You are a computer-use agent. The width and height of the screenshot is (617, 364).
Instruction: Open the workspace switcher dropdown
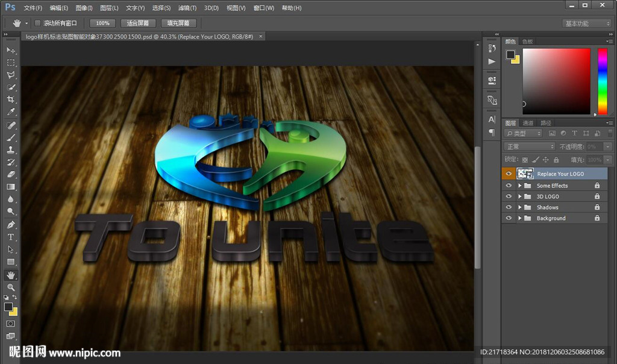(x=587, y=24)
